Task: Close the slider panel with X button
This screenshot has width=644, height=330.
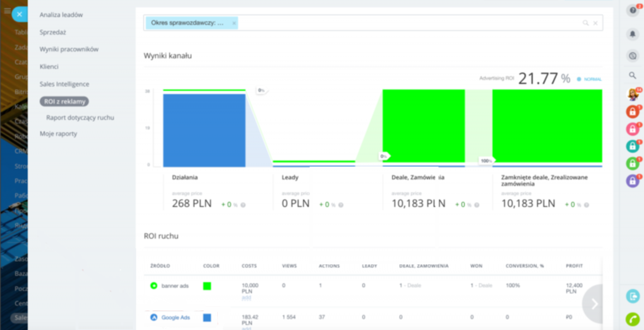Action: pos(20,13)
